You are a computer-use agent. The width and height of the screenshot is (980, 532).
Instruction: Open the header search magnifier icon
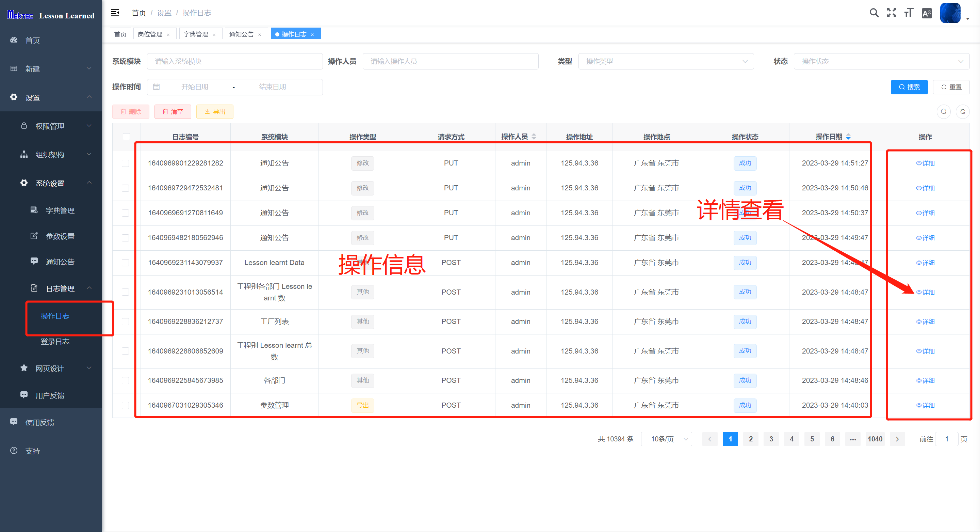click(874, 13)
